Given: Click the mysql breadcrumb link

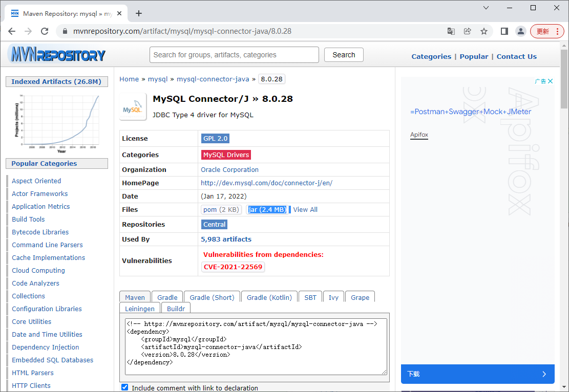Looking at the screenshot, I should coord(158,79).
